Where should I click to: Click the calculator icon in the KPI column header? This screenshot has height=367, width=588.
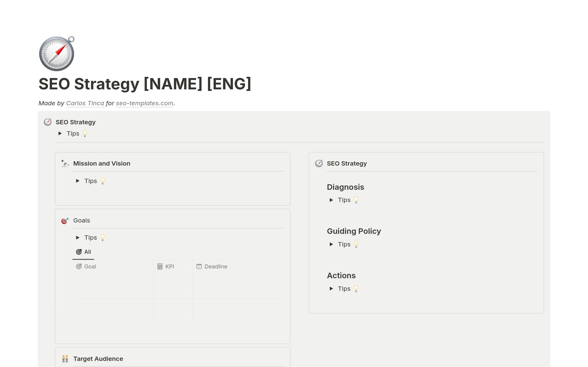coord(160,266)
